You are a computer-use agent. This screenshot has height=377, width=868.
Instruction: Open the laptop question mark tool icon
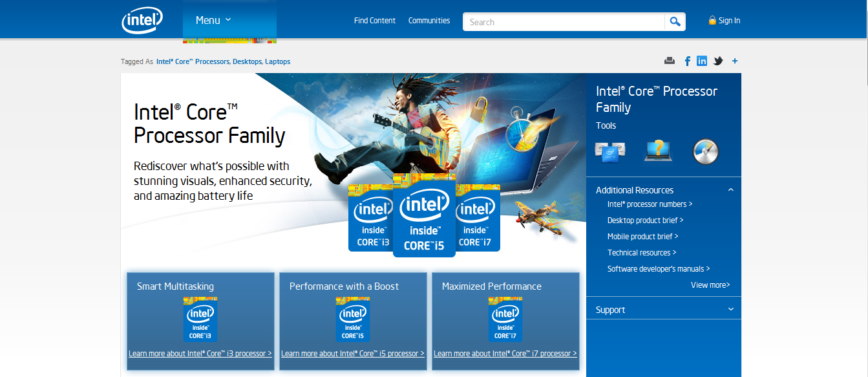[658, 151]
